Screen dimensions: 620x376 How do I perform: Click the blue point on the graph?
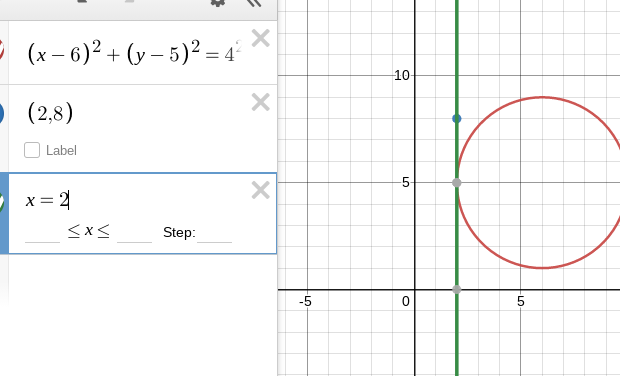(x=457, y=119)
